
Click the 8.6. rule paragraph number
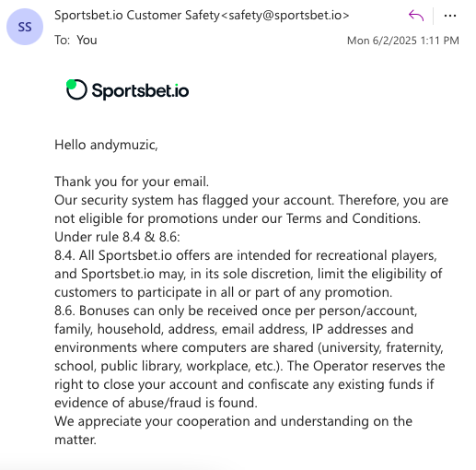tap(64, 311)
